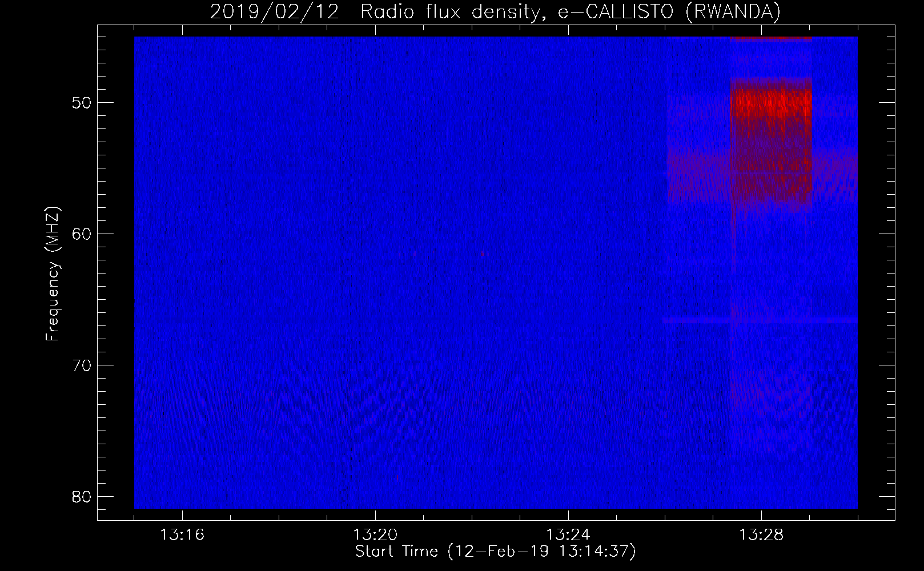Click the "Start Time (12-Feb-19 13:14:37)" axis label
The width and height of the screenshot is (924, 571).
coord(495,552)
